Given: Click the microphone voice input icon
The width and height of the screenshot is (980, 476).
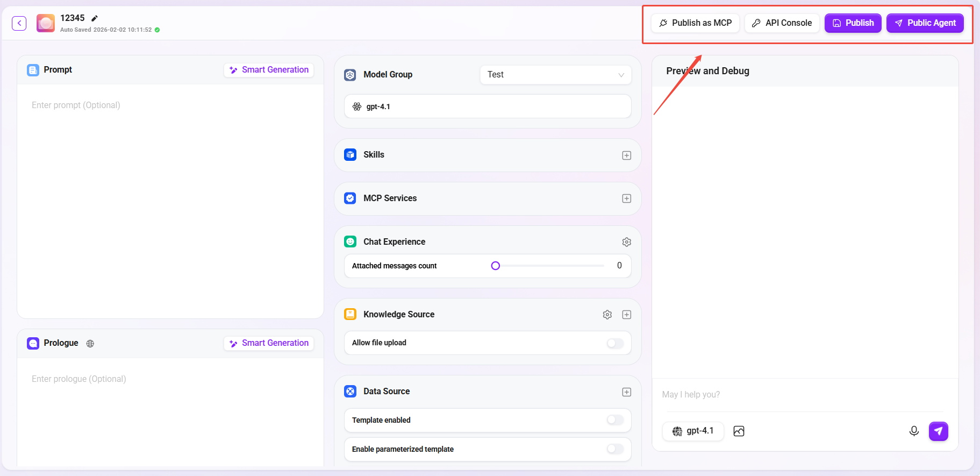Looking at the screenshot, I should point(913,431).
